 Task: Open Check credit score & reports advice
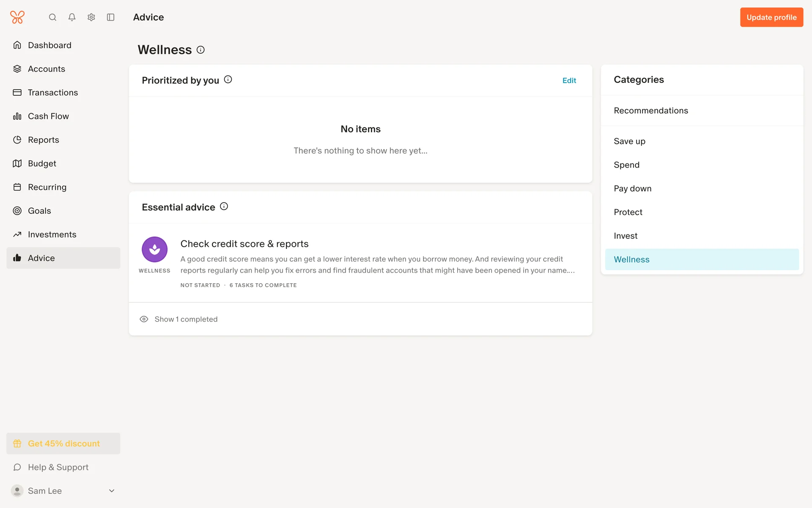(x=244, y=244)
